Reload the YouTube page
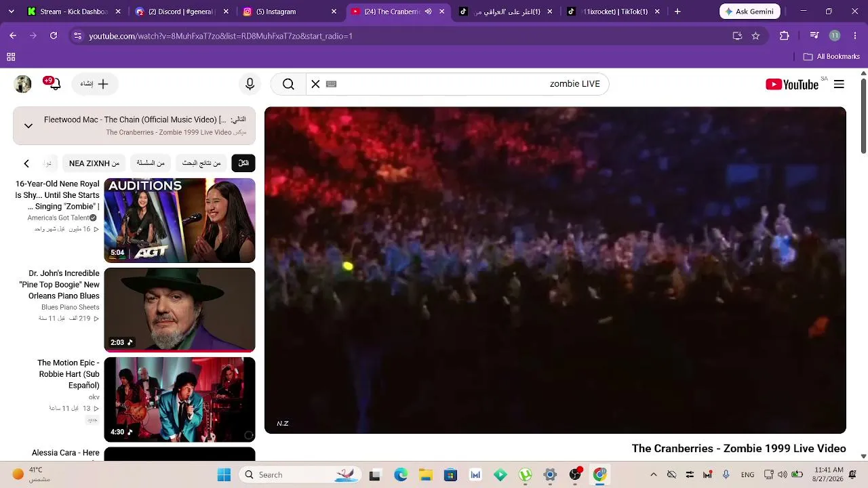This screenshot has height=488, width=868. pos(54,36)
